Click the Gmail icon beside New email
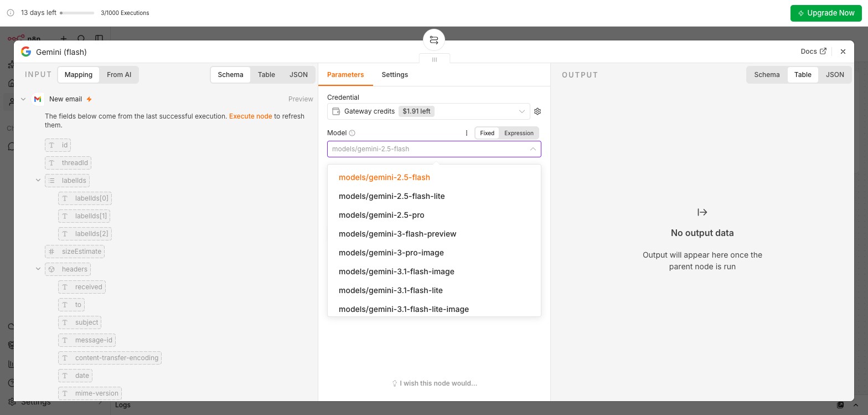 [x=38, y=99]
